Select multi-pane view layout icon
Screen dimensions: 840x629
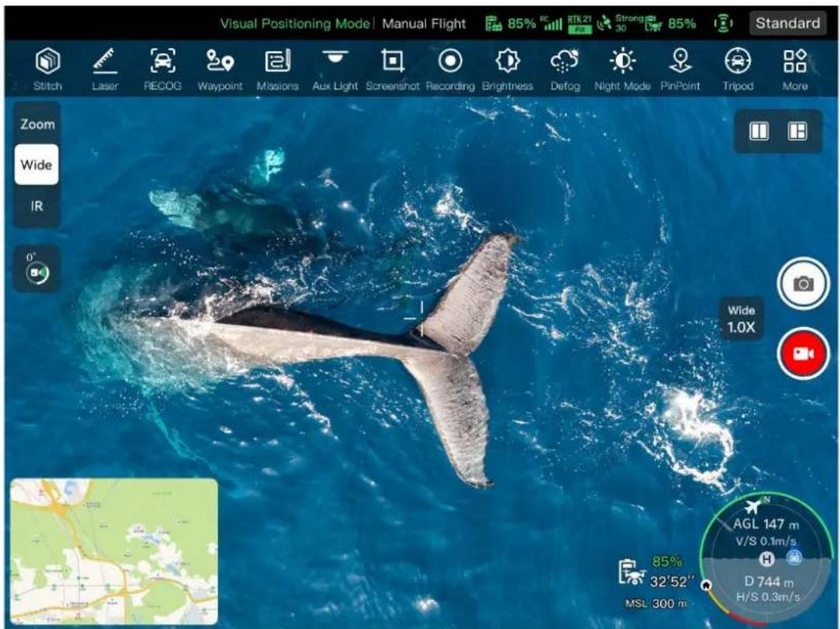797,131
